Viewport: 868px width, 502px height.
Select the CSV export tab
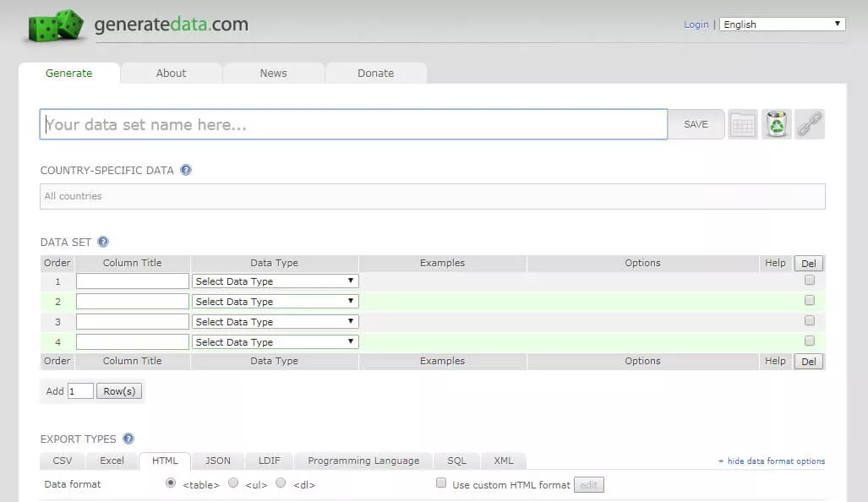point(63,461)
